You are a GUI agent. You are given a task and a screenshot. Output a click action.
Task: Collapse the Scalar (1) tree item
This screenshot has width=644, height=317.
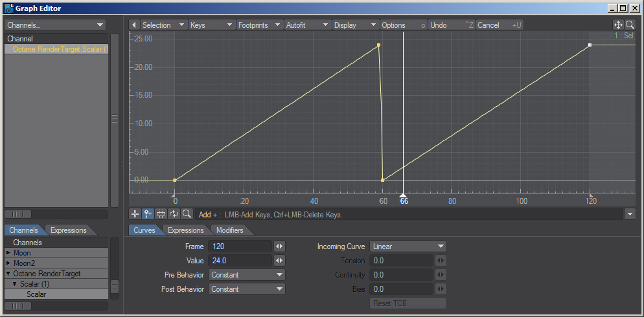(x=15, y=284)
